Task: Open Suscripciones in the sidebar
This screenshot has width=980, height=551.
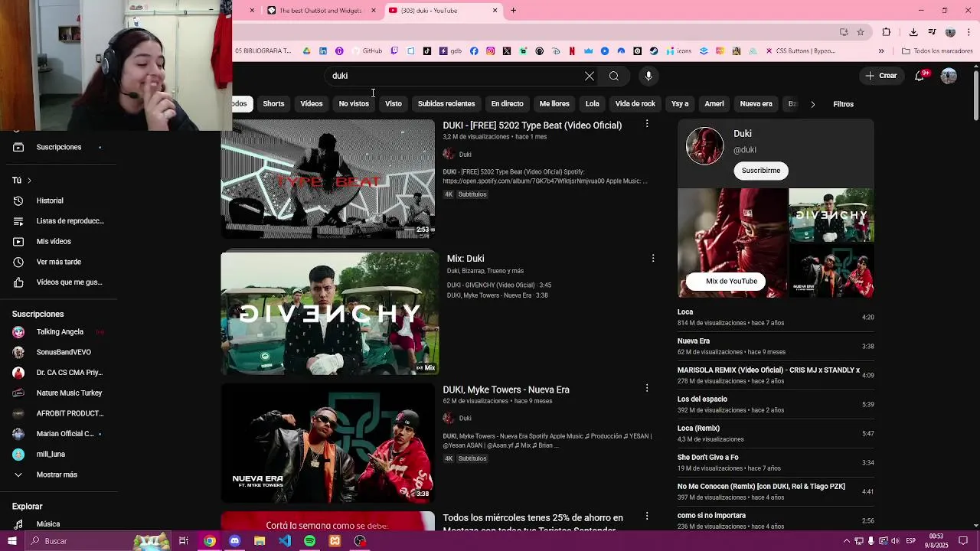Action: (58, 147)
